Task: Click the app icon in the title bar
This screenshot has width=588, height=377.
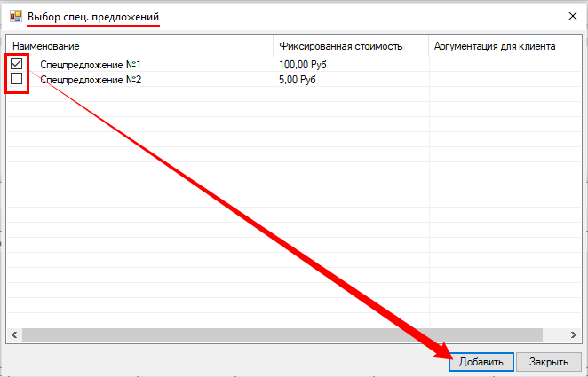Action: click(x=14, y=16)
